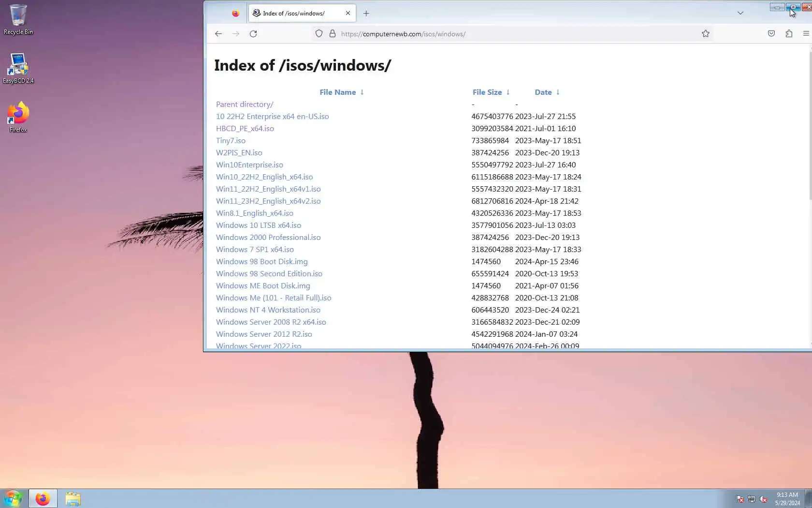This screenshot has height=508, width=812.
Task: Sort the listing by File Name
Action: click(x=337, y=92)
